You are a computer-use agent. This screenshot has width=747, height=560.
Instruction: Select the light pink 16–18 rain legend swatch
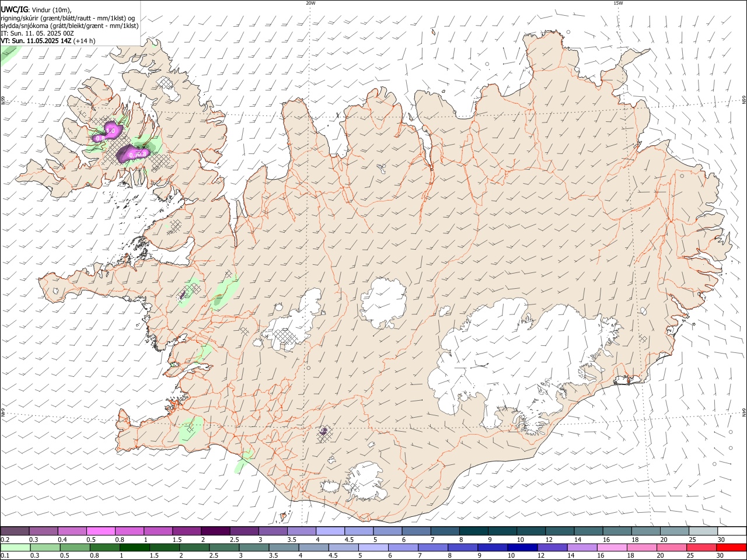pyautogui.click(x=612, y=548)
